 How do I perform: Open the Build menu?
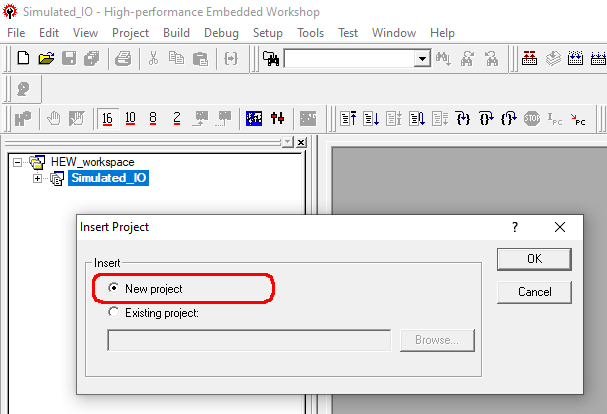click(x=176, y=33)
